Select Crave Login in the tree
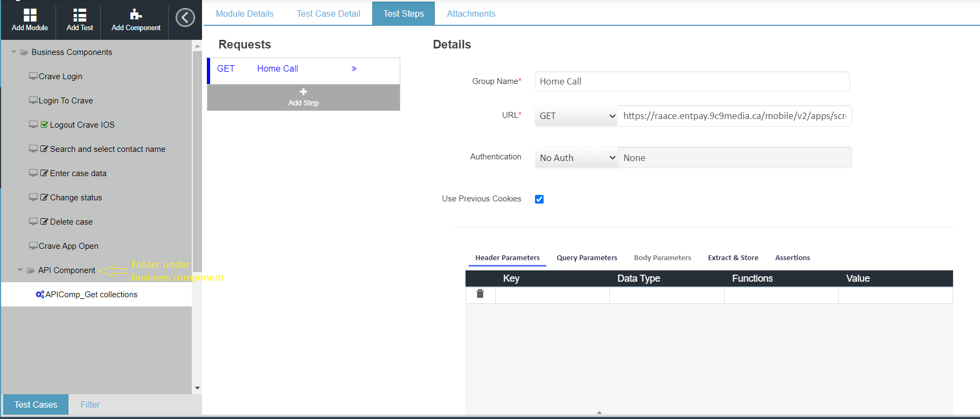The width and height of the screenshot is (980, 419). click(60, 76)
